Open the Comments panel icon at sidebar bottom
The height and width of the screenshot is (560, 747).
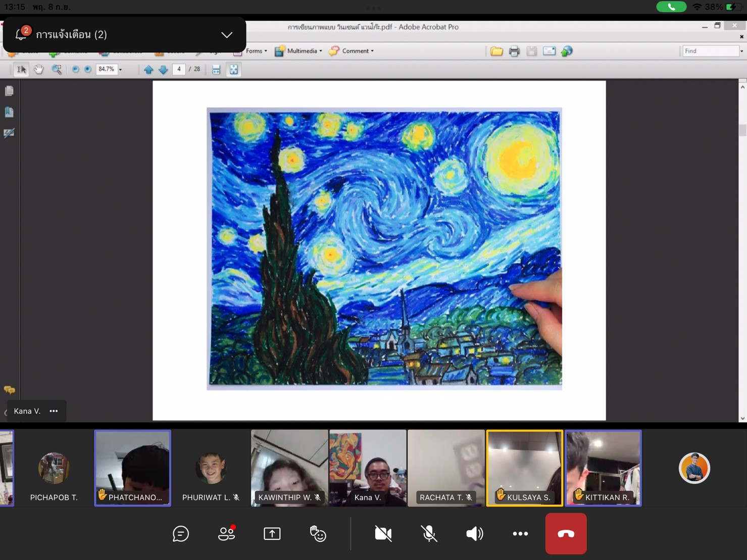(9, 390)
